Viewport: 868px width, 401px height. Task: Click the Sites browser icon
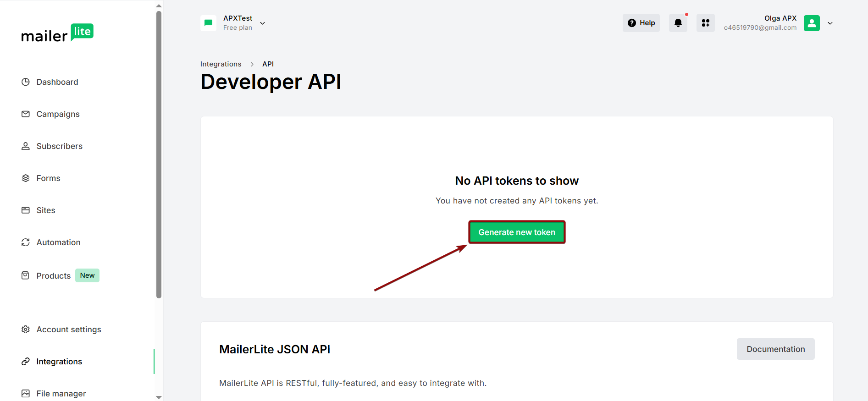click(26, 210)
